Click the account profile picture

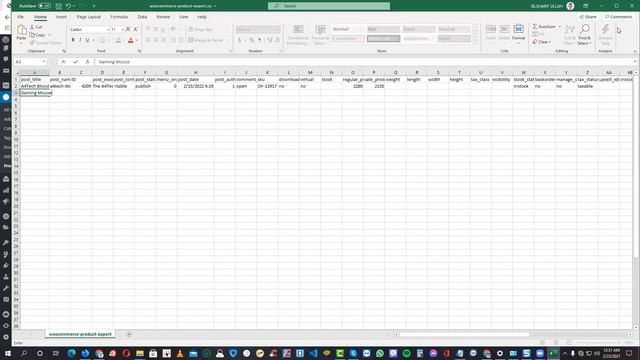[x=570, y=6]
